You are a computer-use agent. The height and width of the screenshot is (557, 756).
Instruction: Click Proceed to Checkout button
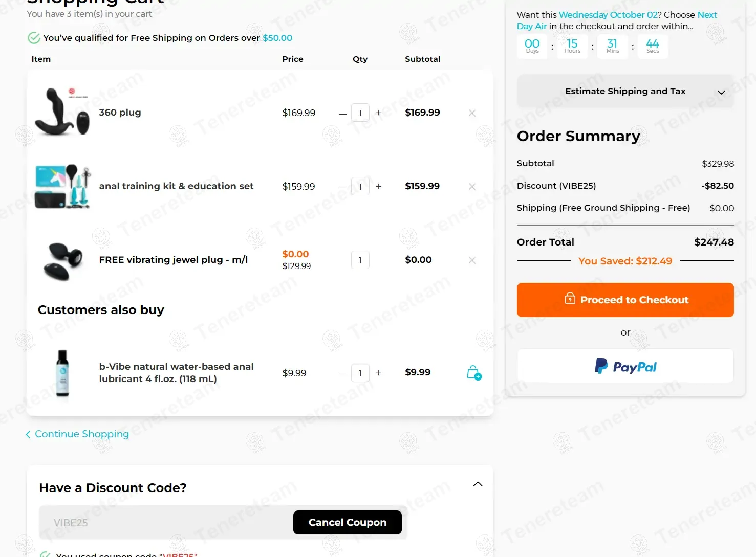coord(625,300)
